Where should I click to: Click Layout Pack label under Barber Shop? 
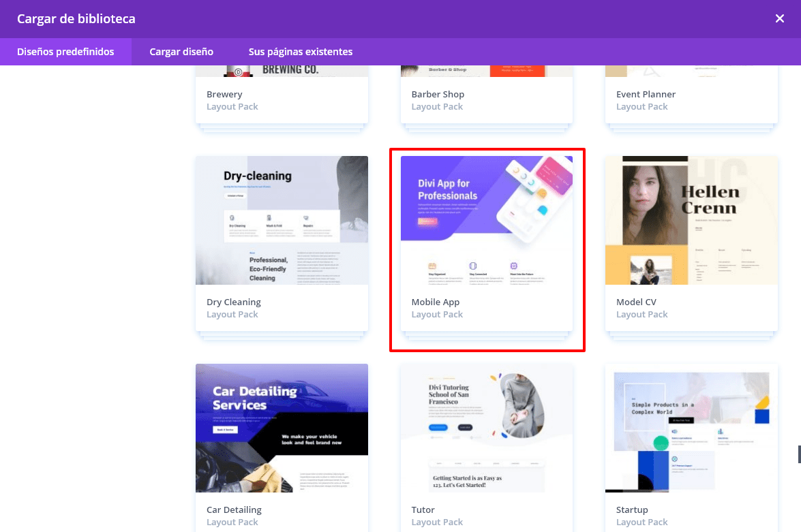(437, 107)
